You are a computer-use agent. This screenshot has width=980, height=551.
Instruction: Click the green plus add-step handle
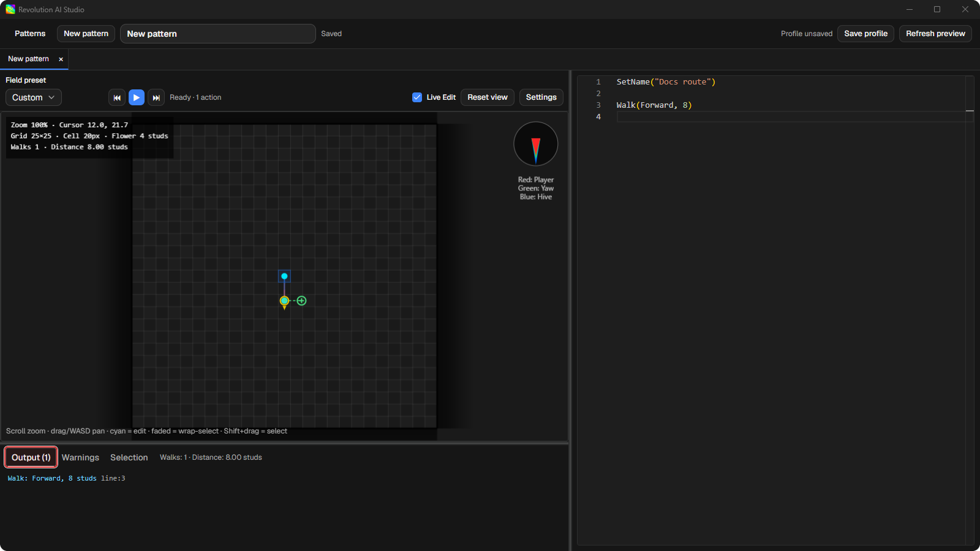(x=301, y=301)
